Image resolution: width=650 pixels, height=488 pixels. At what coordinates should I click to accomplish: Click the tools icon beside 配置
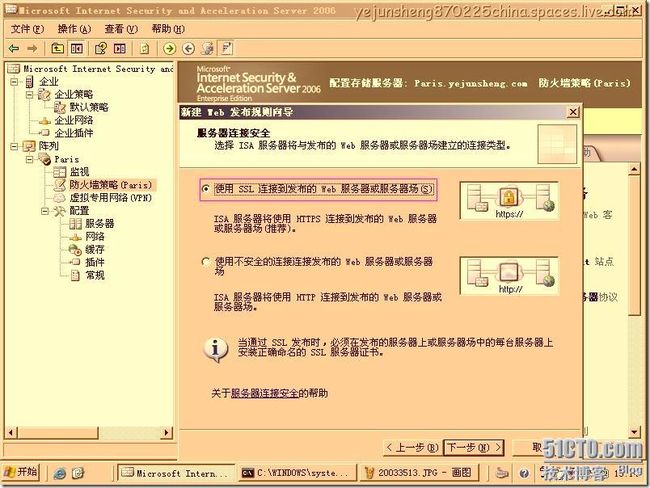pos(59,211)
